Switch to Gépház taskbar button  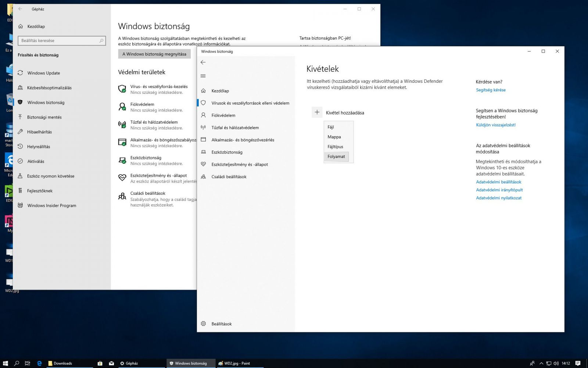point(141,363)
